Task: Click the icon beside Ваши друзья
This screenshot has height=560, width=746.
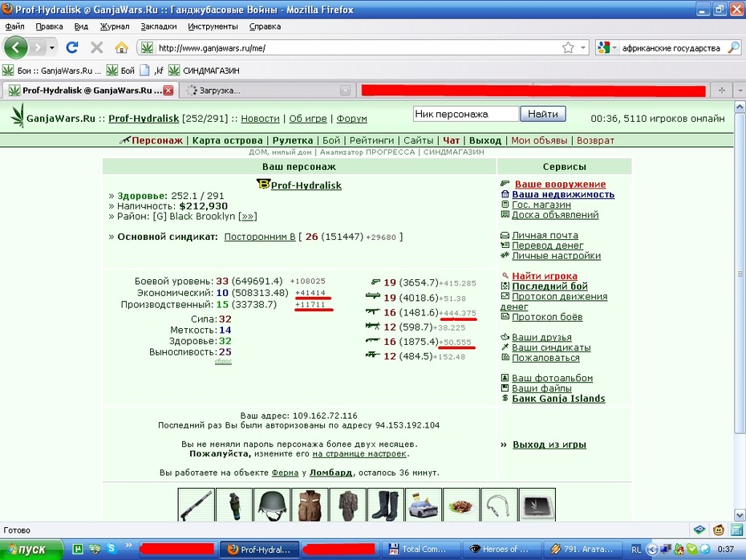Action: tap(505, 337)
